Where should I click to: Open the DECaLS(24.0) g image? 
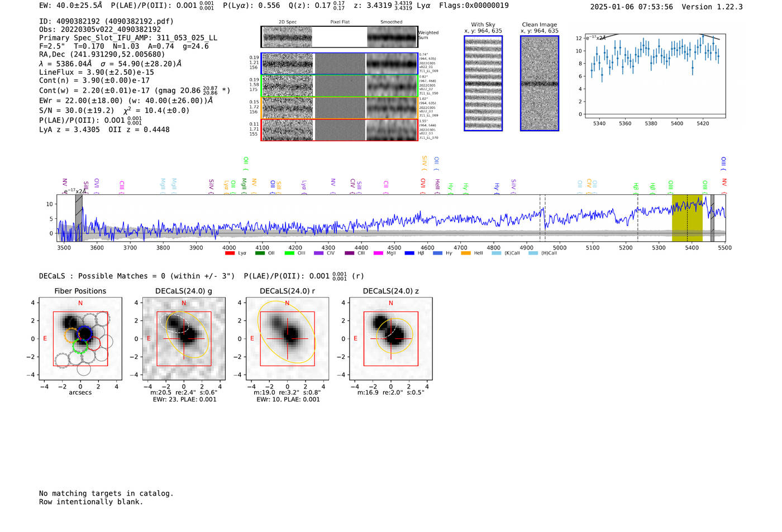tap(184, 338)
